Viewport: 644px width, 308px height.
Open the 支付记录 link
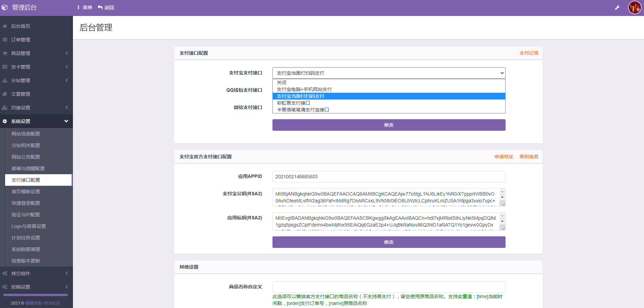tap(529, 53)
